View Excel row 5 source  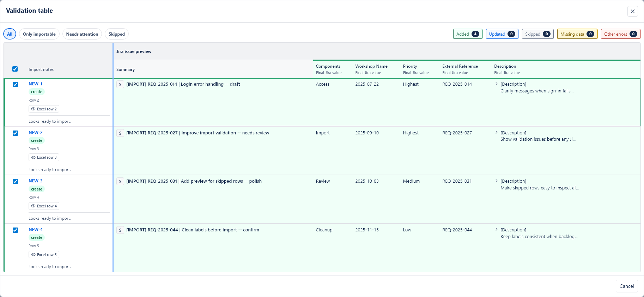(44, 255)
